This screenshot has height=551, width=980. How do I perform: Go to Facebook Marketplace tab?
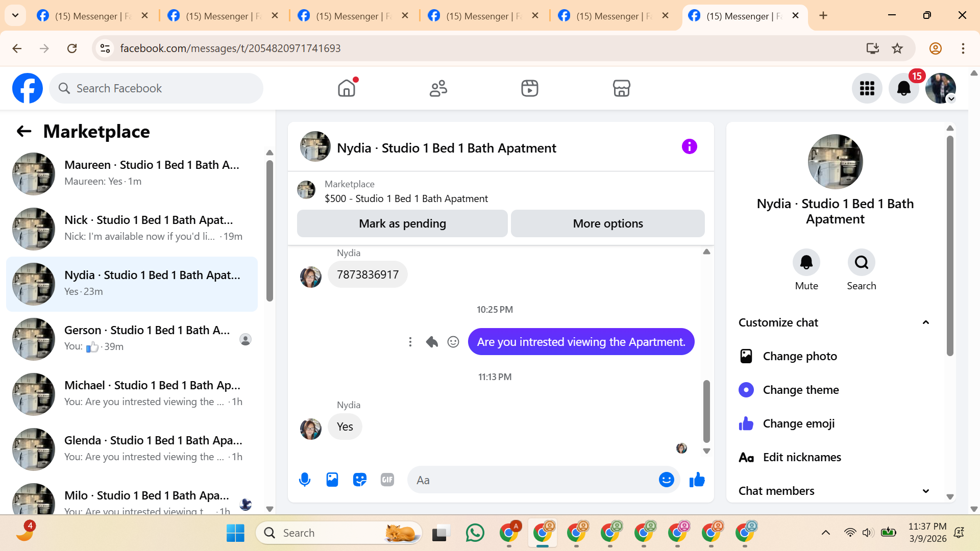pos(621,88)
